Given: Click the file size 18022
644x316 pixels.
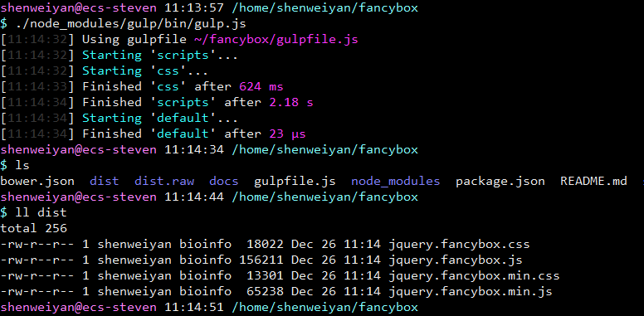Looking at the screenshot, I should [265, 244].
